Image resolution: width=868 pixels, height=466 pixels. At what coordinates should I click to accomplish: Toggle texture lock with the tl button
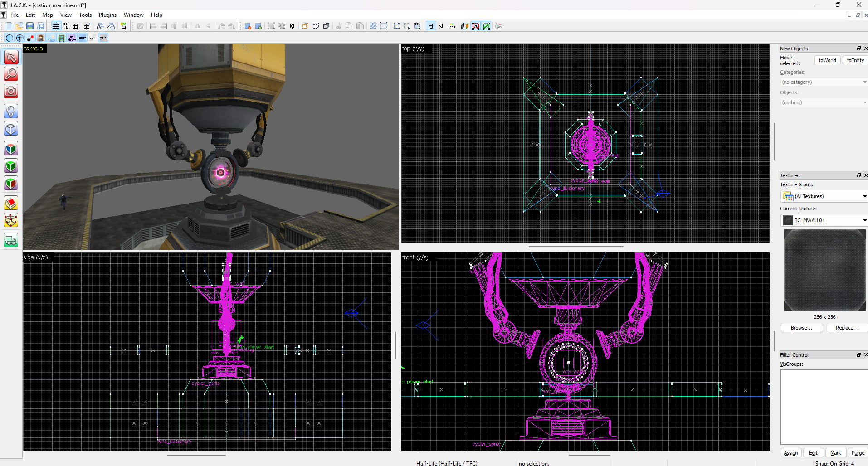pyautogui.click(x=431, y=26)
